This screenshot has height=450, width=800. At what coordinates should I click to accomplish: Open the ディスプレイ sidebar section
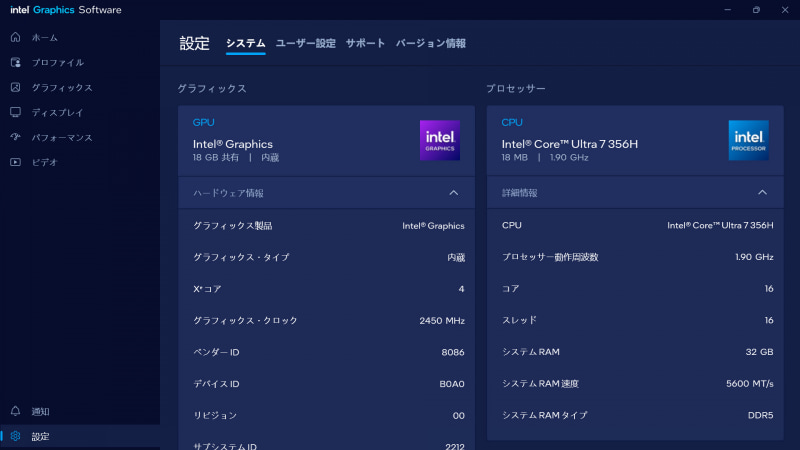pos(57,112)
